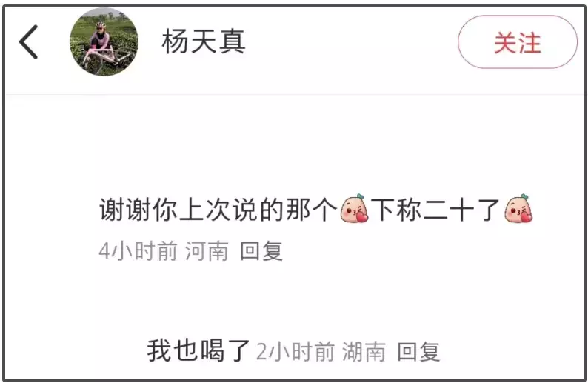Click the 2小时前 timestamp
The image size is (588, 383).
[x=295, y=351]
